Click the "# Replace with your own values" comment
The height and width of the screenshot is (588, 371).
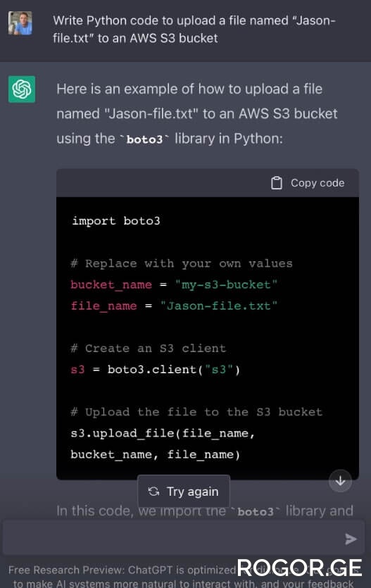click(182, 263)
